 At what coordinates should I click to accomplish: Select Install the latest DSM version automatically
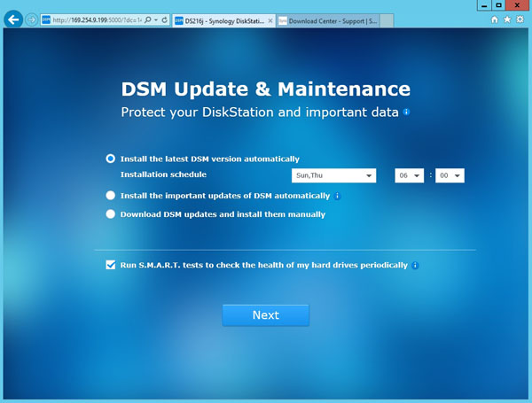(110, 159)
